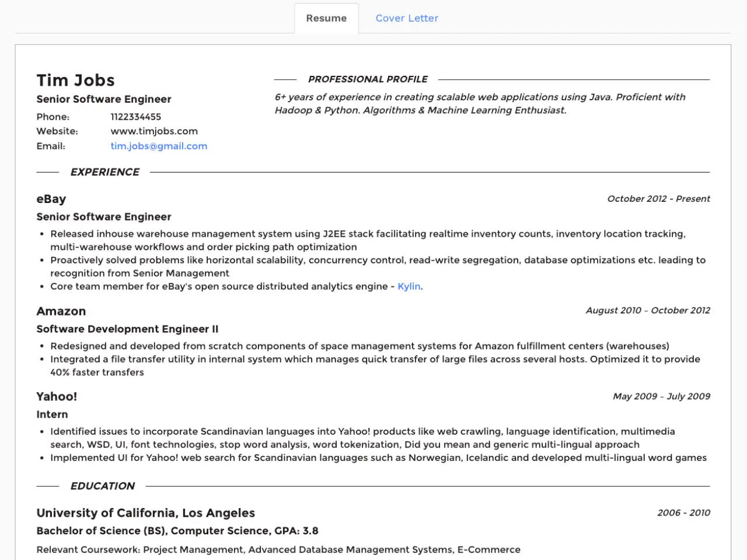Click the 'Phone:' label
The height and width of the screenshot is (560, 747).
(53, 117)
